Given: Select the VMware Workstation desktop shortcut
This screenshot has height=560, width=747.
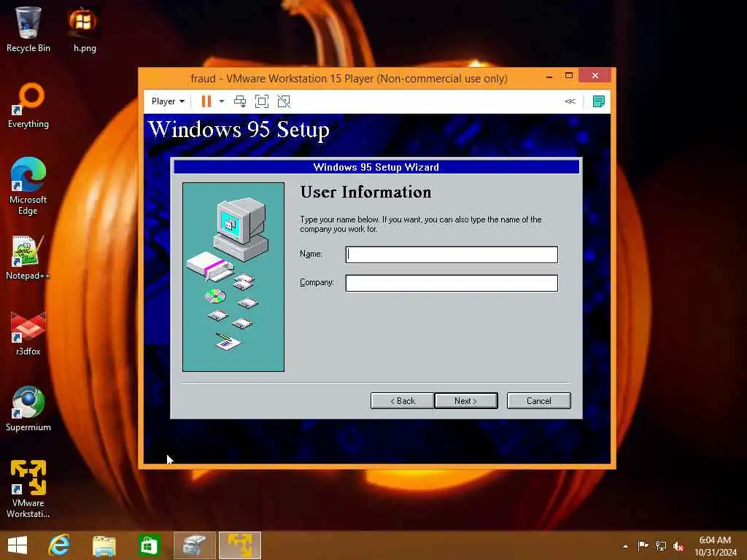Looking at the screenshot, I should coord(28,489).
